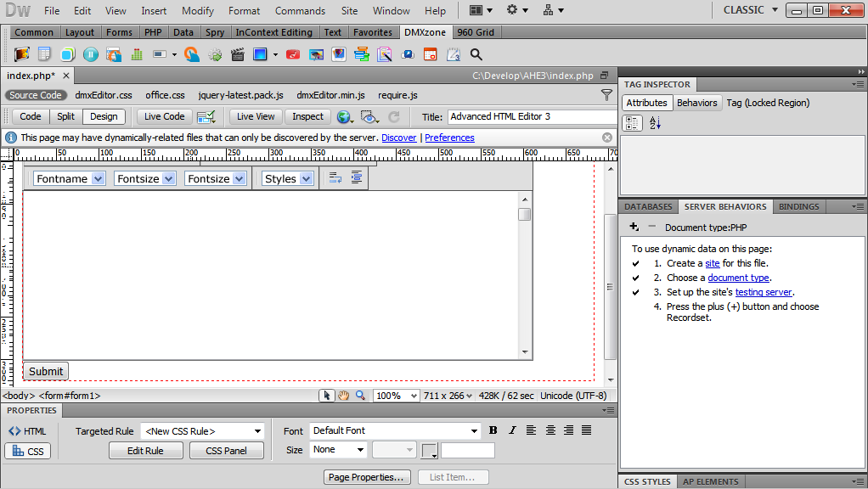
Task: Switch to Design view
Action: 104,116
